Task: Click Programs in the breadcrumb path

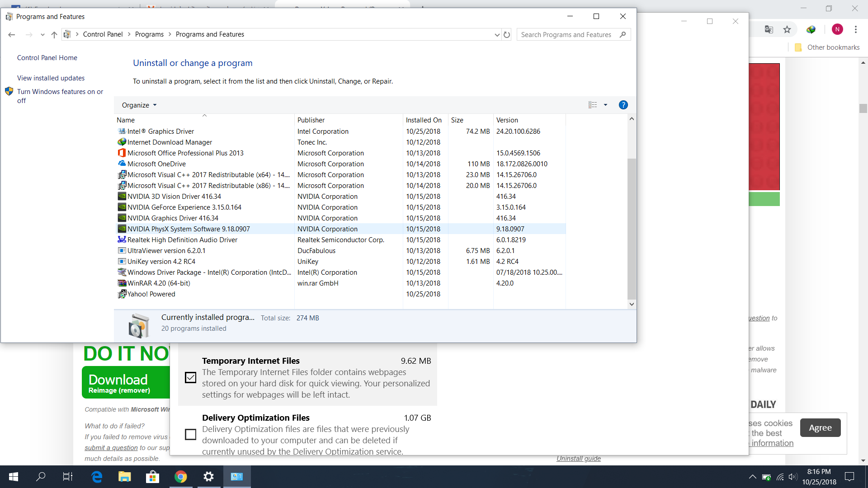Action: [x=149, y=34]
